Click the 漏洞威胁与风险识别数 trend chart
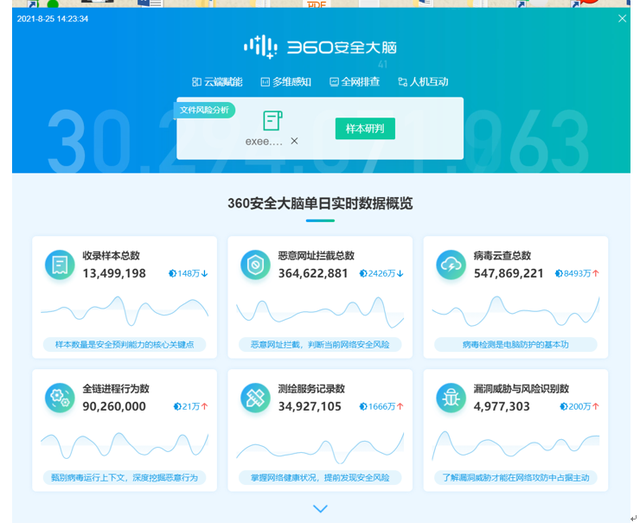This screenshot has width=640, height=529. click(x=516, y=445)
